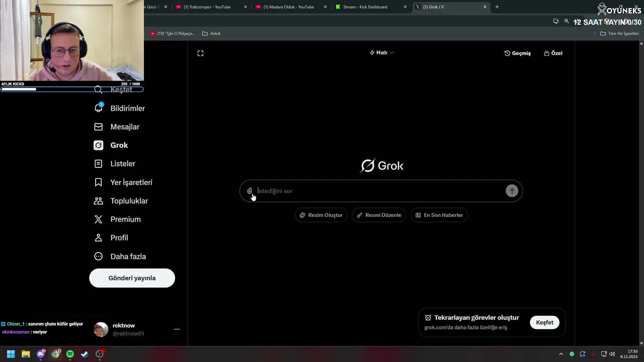Click the paperclip attach icon
644x362 pixels.
tap(250, 191)
